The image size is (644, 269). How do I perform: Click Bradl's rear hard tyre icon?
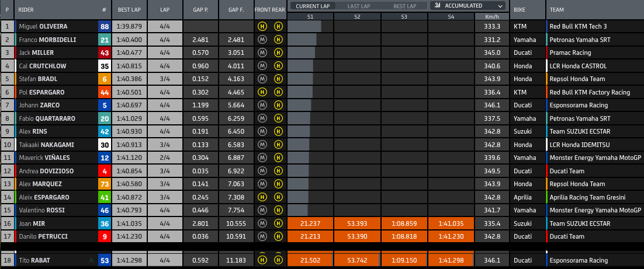click(279, 79)
